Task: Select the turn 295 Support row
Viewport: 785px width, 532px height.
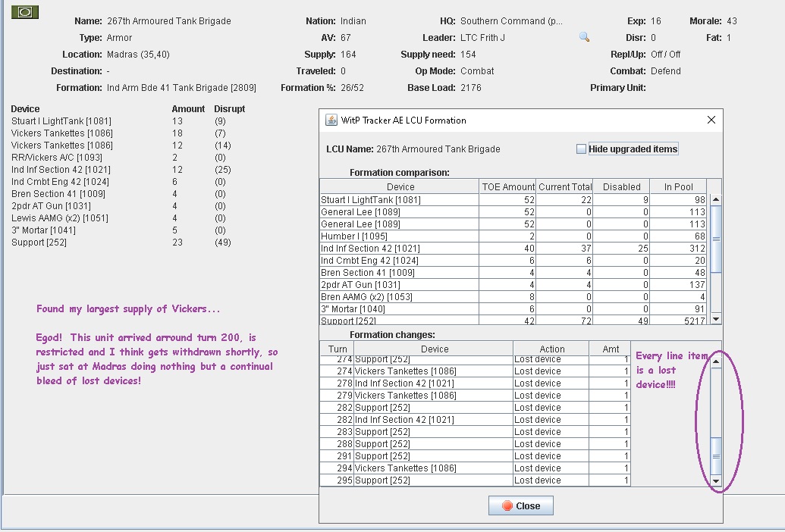Action: click(475, 480)
